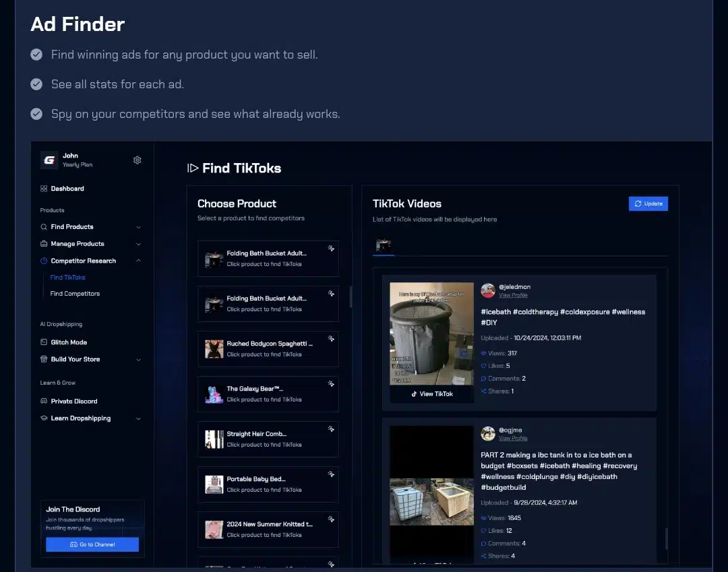This screenshot has width=728, height=572.
Task: Expand the Manage Products section
Action: (139, 244)
